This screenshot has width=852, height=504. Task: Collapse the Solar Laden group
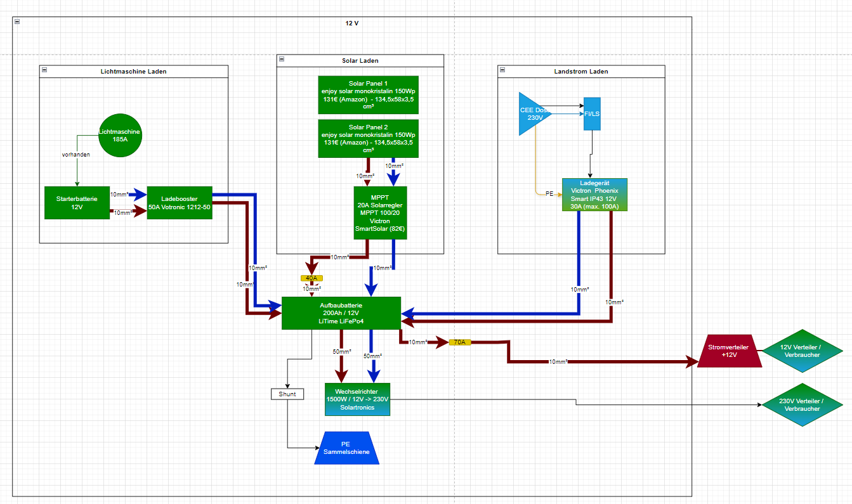pyautogui.click(x=282, y=60)
